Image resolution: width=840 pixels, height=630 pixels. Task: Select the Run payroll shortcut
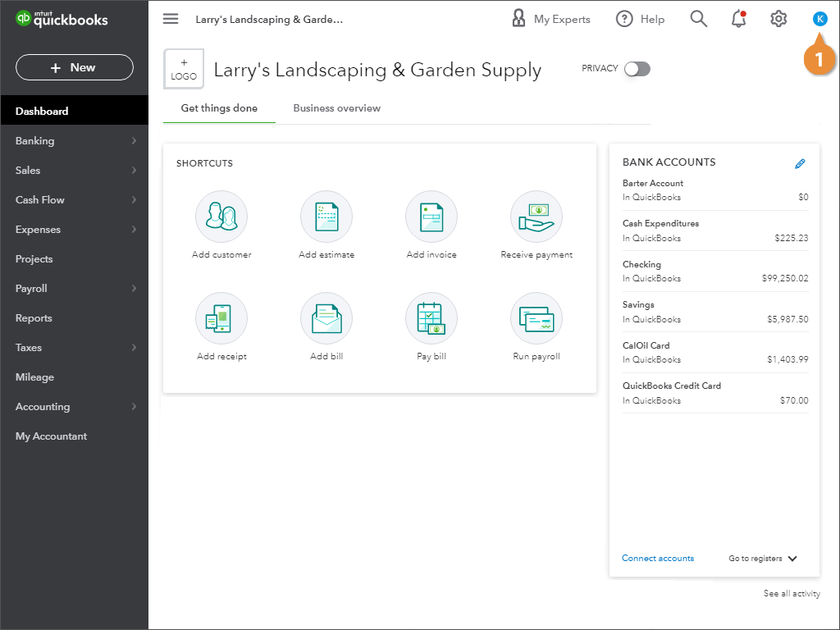pyautogui.click(x=536, y=318)
